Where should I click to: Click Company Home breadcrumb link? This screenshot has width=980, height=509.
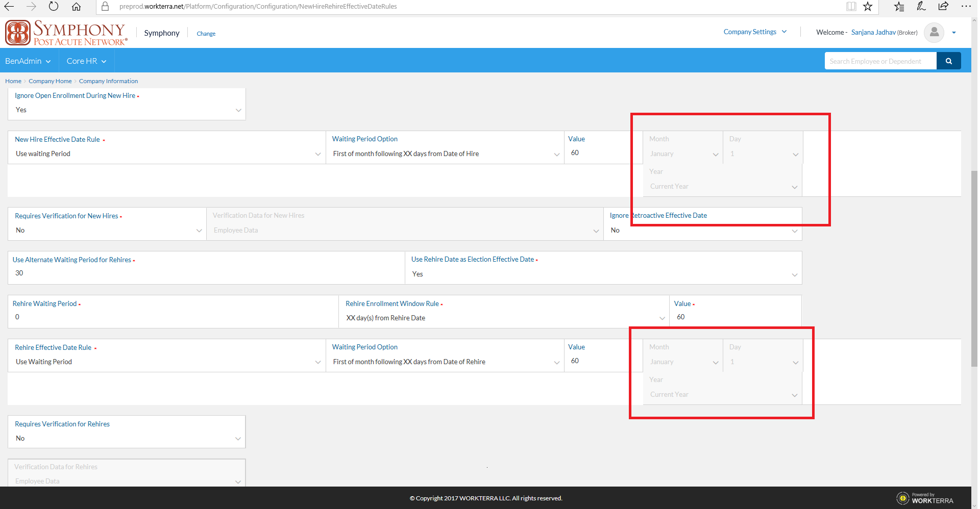50,81
